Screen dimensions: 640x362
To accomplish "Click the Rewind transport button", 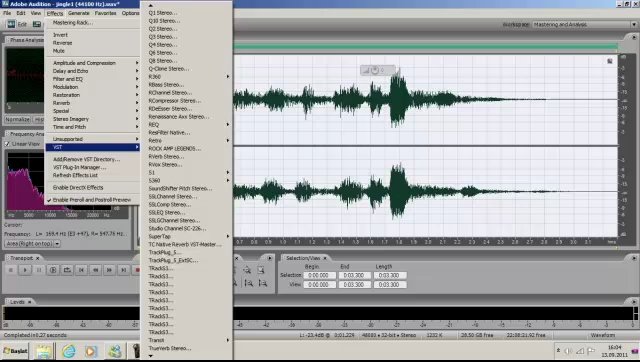I will point(96,270).
